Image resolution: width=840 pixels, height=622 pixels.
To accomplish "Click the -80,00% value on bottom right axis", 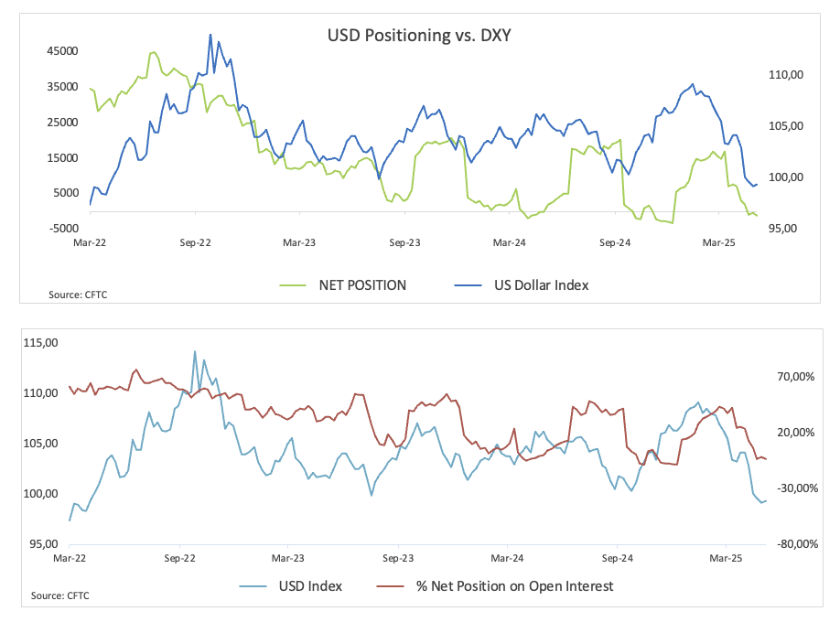I will (798, 543).
